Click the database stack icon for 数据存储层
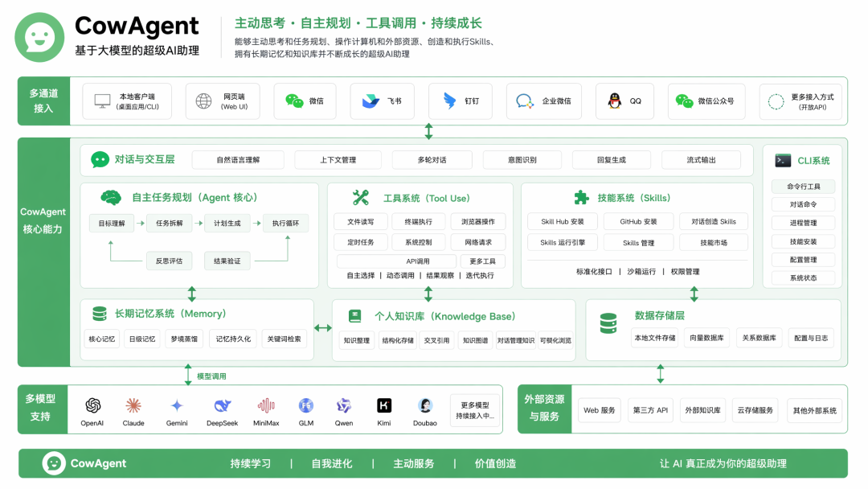Image resolution: width=868 pixels, height=489 pixels. [608, 323]
